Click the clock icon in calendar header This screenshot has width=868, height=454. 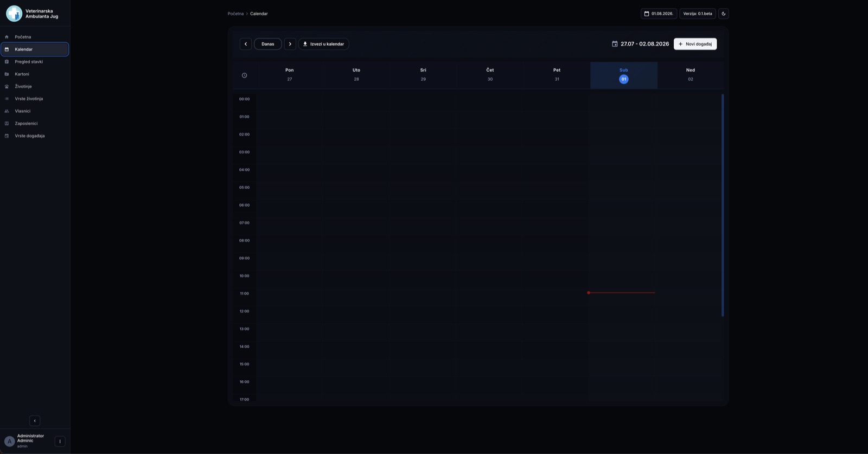(244, 75)
